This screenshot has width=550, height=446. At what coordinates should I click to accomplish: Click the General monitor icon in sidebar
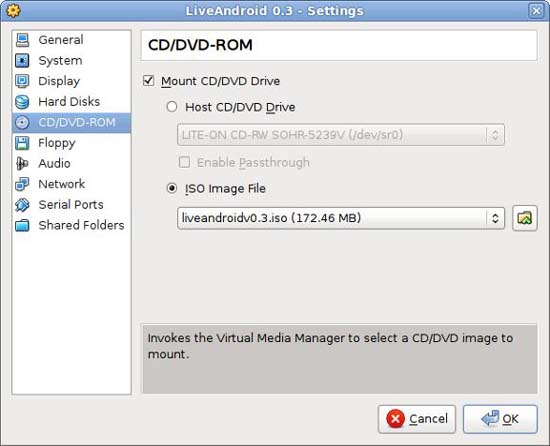point(22,40)
